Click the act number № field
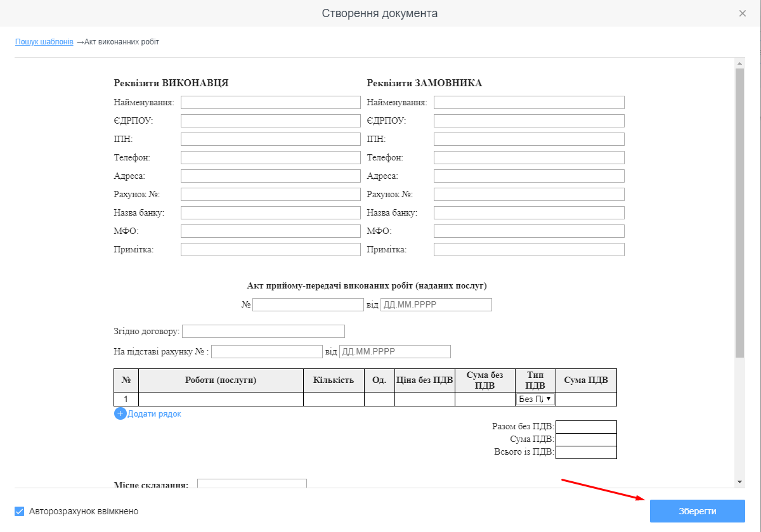The height and width of the screenshot is (532, 761). point(308,305)
